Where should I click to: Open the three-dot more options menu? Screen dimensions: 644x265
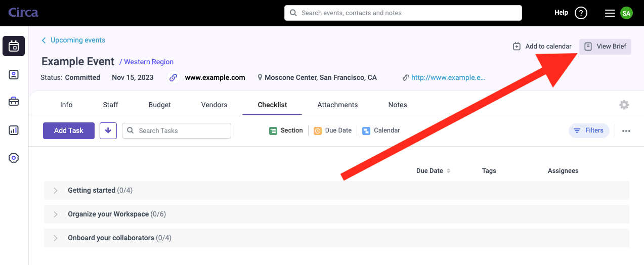click(626, 131)
